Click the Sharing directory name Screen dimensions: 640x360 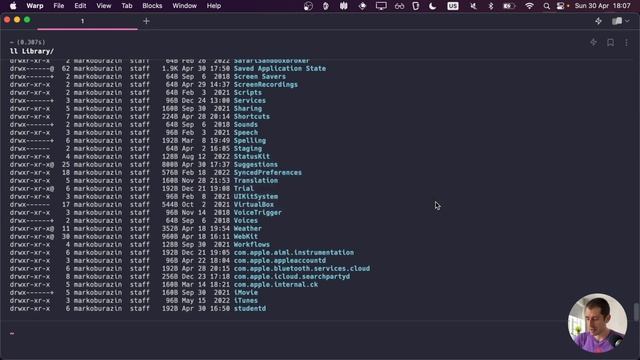[x=248, y=109]
